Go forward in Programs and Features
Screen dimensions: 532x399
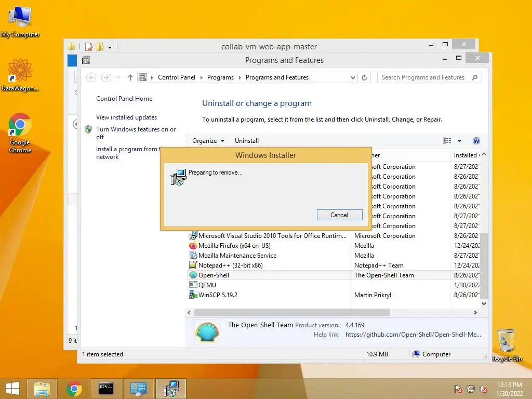(106, 77)
